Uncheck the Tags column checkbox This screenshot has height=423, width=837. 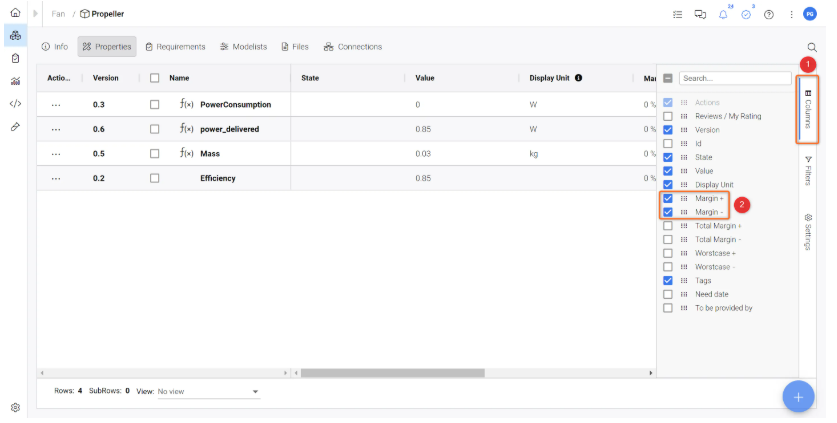(x=668, y=281)
